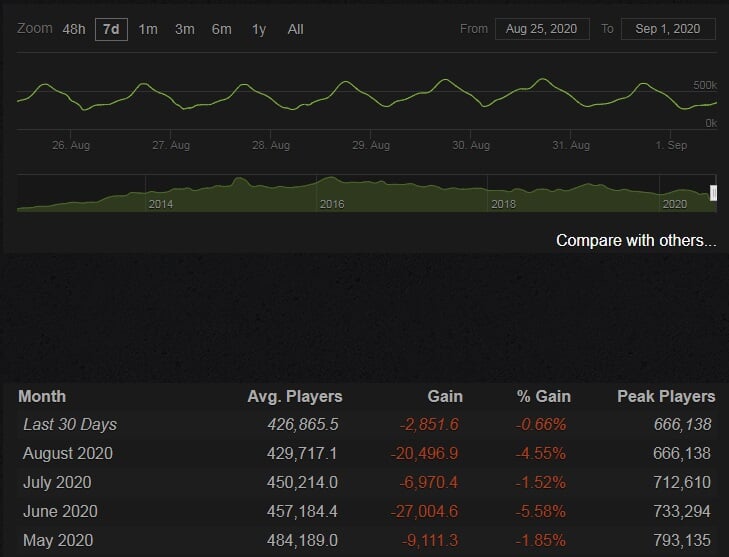Click the 27. Aug axis label

click(x=171, y=145)
